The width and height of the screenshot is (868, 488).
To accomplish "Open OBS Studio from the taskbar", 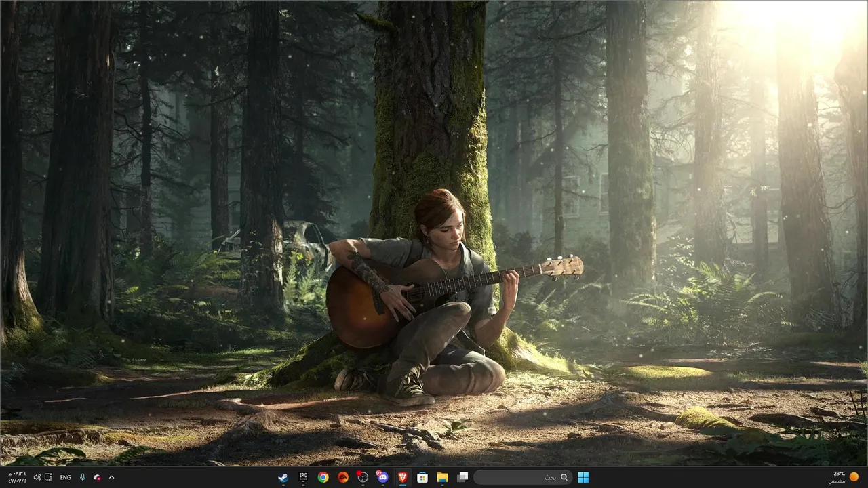I will 363,477.
